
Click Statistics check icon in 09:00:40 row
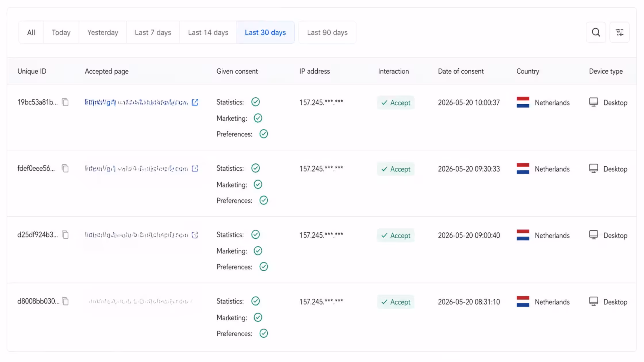click(x=255, y=234)
